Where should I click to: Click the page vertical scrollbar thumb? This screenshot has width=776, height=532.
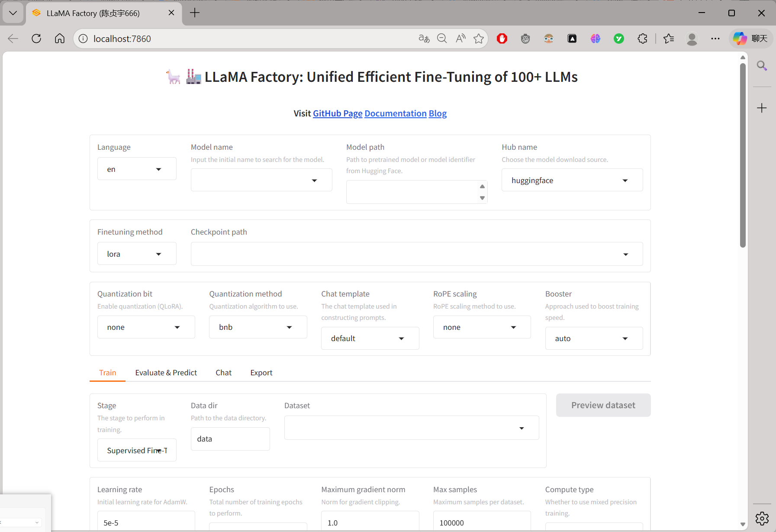[743, 155]
